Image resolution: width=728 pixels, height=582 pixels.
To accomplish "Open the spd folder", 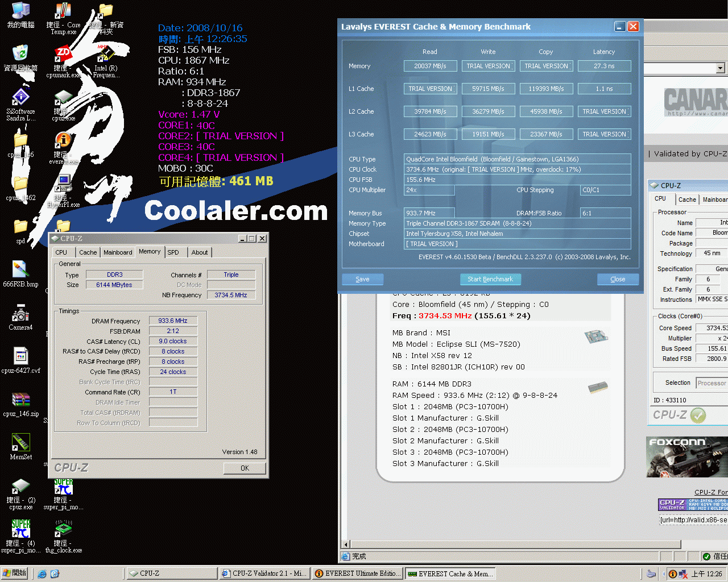I will pyautogui.click(x=20, y=231).
